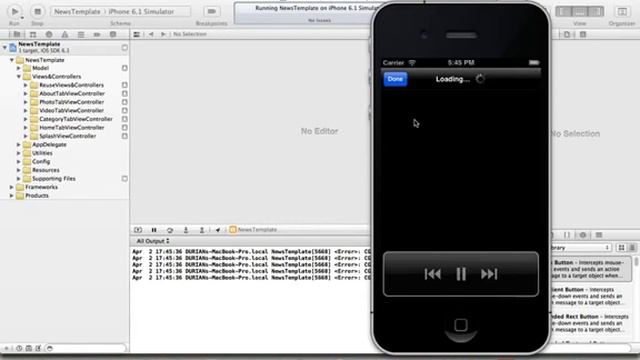Open the Log navigator tab
This screenshot has width=640, height=360.
(x=113, y=34)
